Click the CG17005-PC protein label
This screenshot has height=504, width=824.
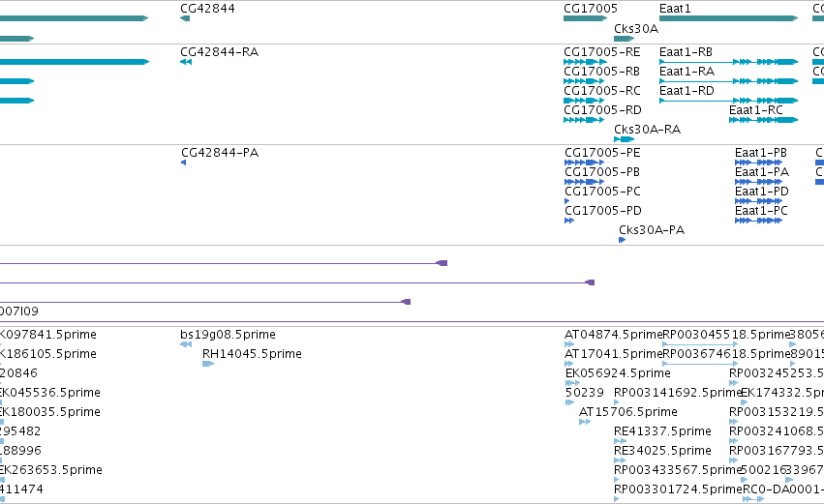point(602,192)
